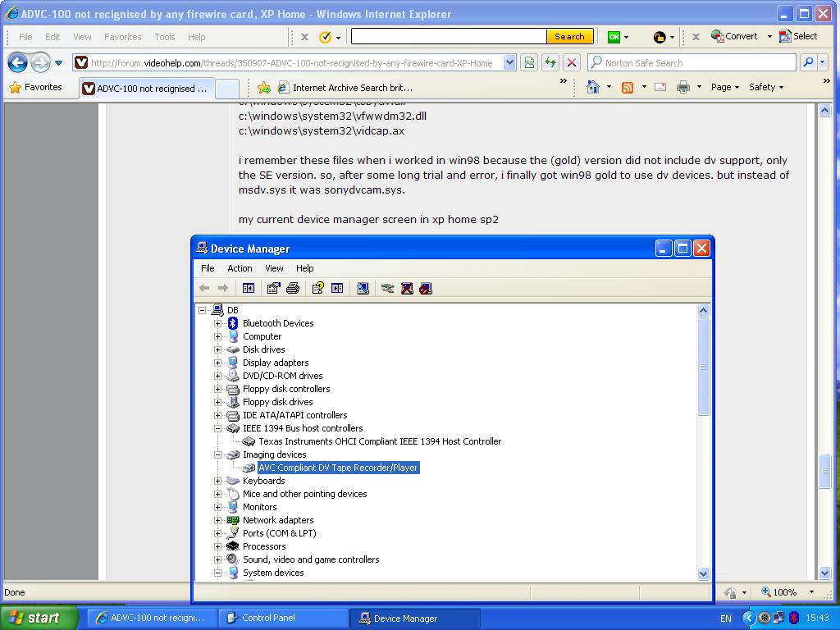Expand Bluetooth Devices node

pos(217,323)
